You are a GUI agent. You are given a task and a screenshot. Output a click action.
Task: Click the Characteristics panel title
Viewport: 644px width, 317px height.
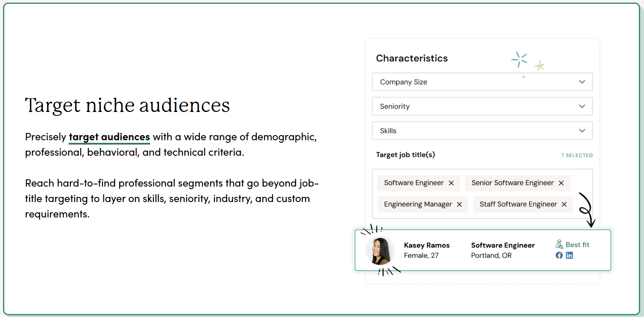(x=411, y=58)
